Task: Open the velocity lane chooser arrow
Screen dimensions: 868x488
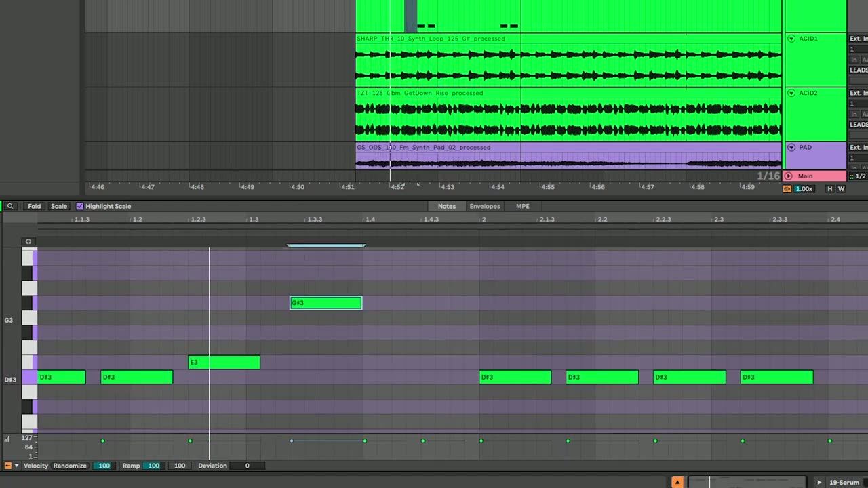Action: pos(16,466)
